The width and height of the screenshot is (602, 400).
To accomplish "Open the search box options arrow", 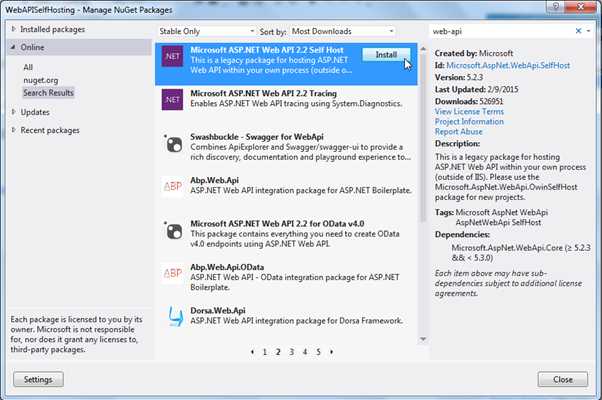I will click(589, 31).
